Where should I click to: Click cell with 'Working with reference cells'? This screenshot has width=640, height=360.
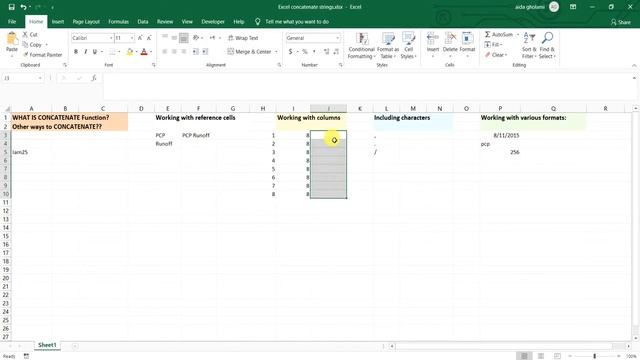tap(195, 118)
